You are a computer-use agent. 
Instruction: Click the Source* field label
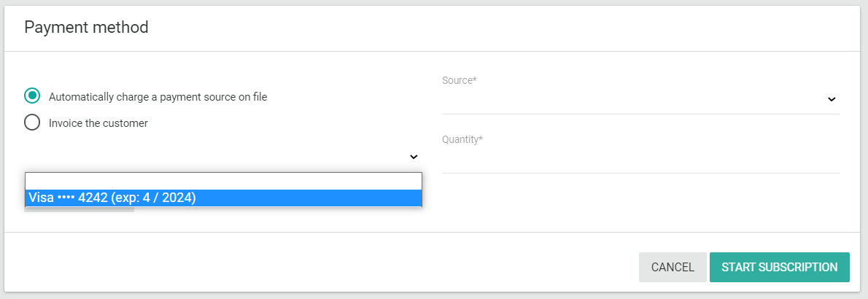[460, 80]
